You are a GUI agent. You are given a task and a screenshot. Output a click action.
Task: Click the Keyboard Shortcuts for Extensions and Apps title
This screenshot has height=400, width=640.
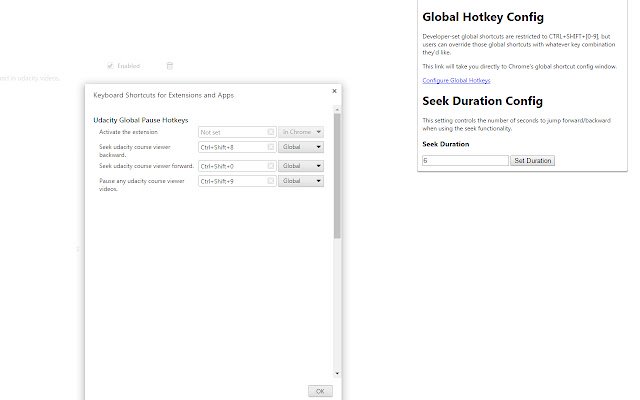point(164,95)
